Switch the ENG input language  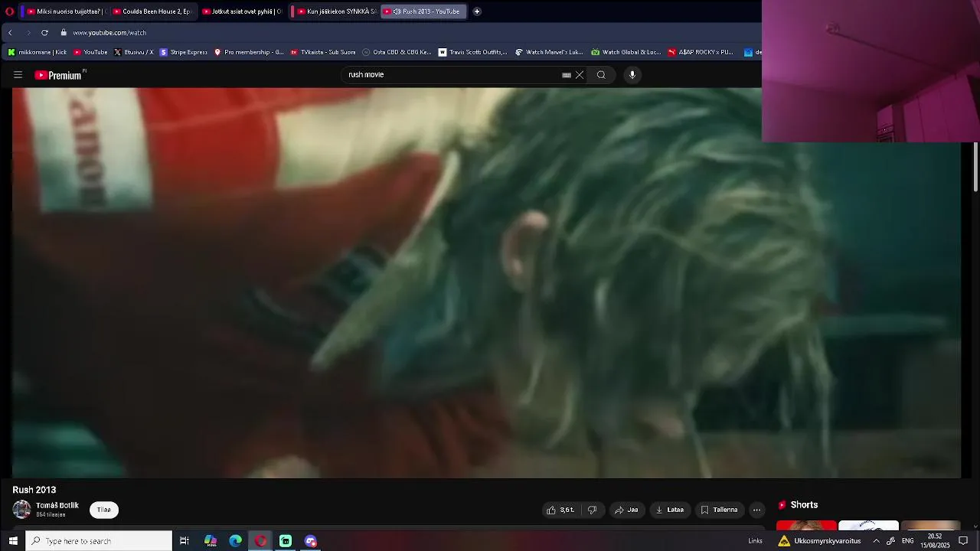pos(908,541)
